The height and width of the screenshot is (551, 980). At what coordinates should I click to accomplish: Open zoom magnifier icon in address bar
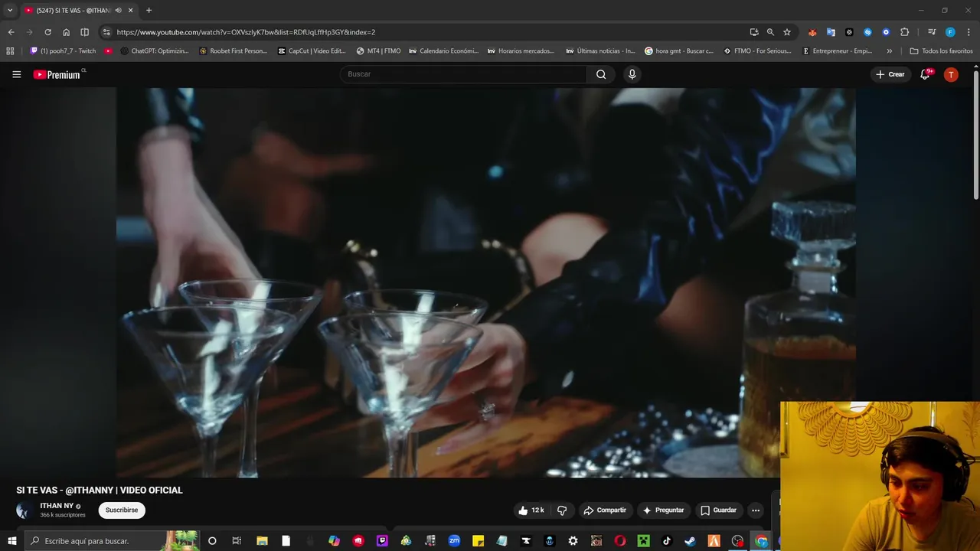point(770,32)
